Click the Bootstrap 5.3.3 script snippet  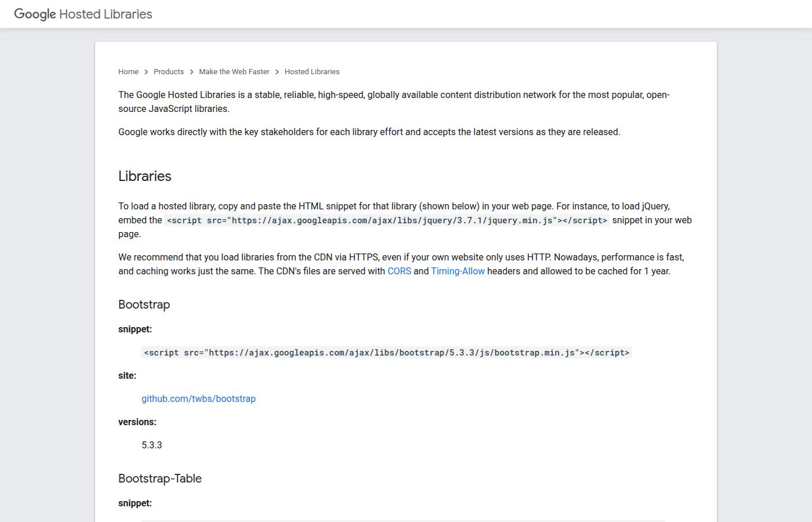[x=387, y=353]
